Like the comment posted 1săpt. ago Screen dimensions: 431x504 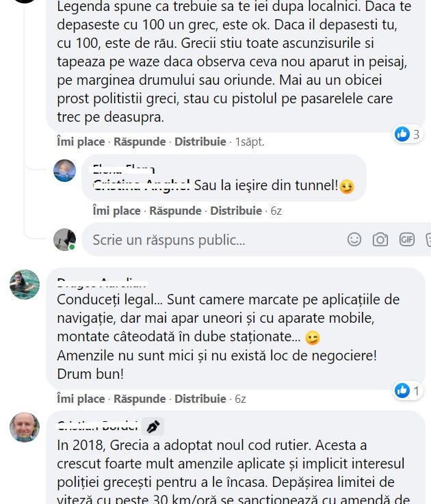coord(81,142)
